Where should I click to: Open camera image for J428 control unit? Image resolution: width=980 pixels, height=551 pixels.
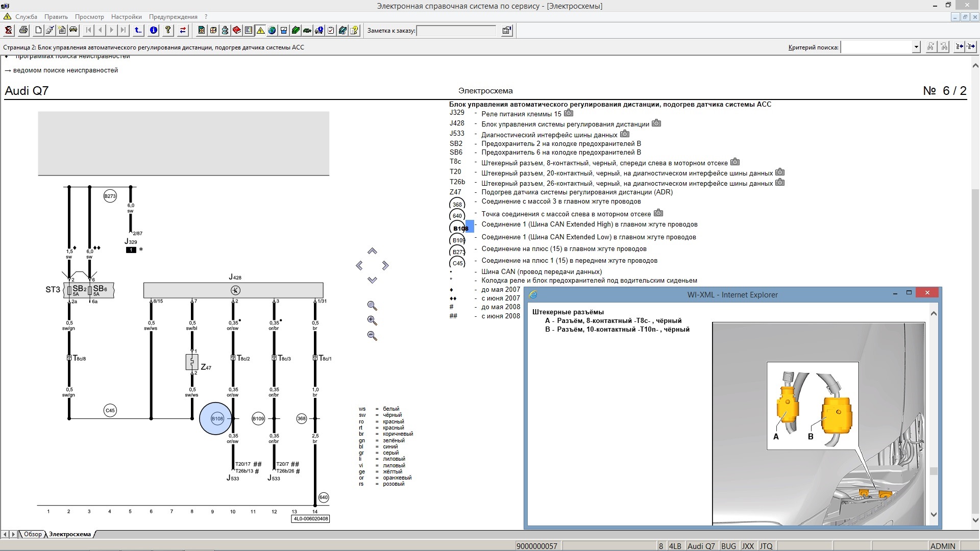(x=657, y=123)
